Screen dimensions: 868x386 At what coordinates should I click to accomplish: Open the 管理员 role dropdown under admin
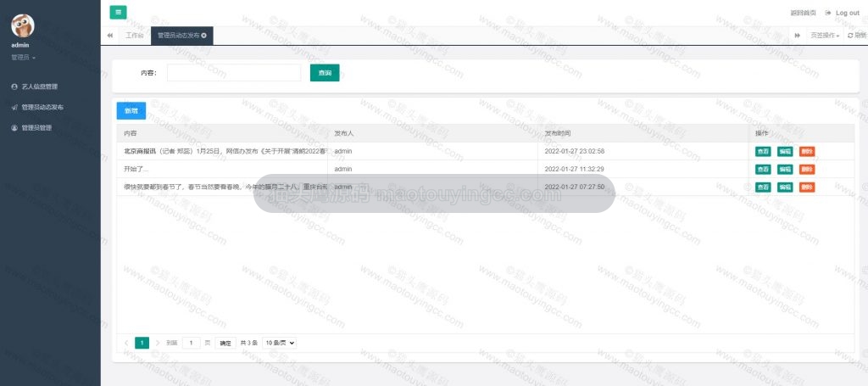[23, 58]
